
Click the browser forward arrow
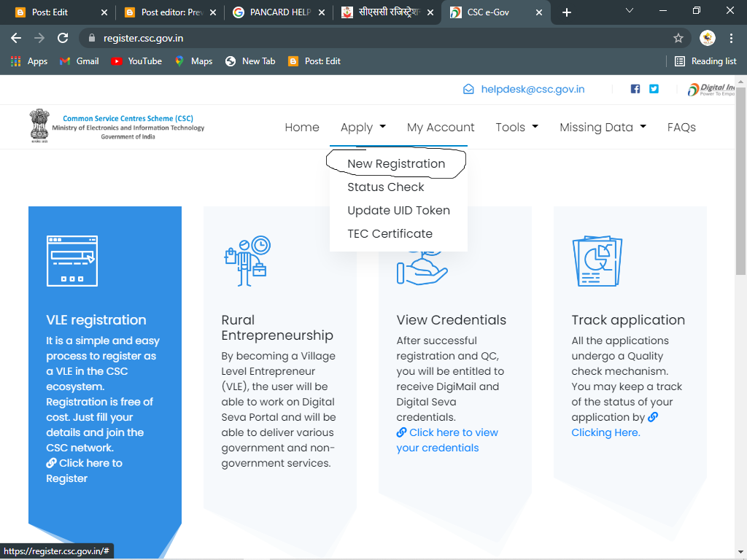click(39, 38)
